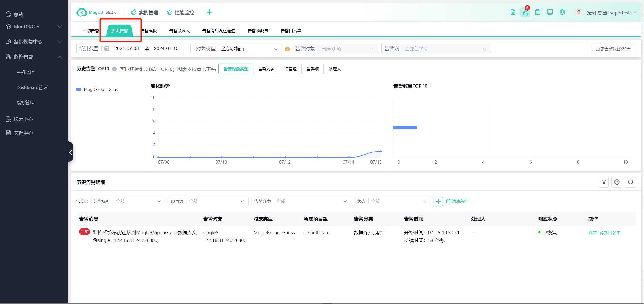Click the user avatar icon
The height and width of the screenshot is (304, 644).
tap(578, 13)
